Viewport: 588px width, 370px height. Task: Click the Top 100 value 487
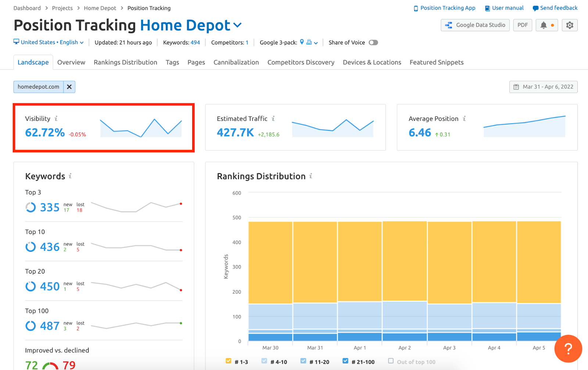(x=50, y=326)
